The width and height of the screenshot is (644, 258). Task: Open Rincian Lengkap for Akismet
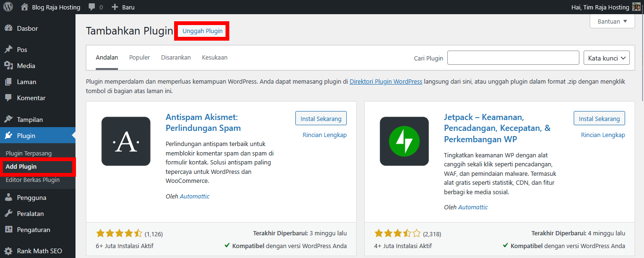[x=325, y=135]
